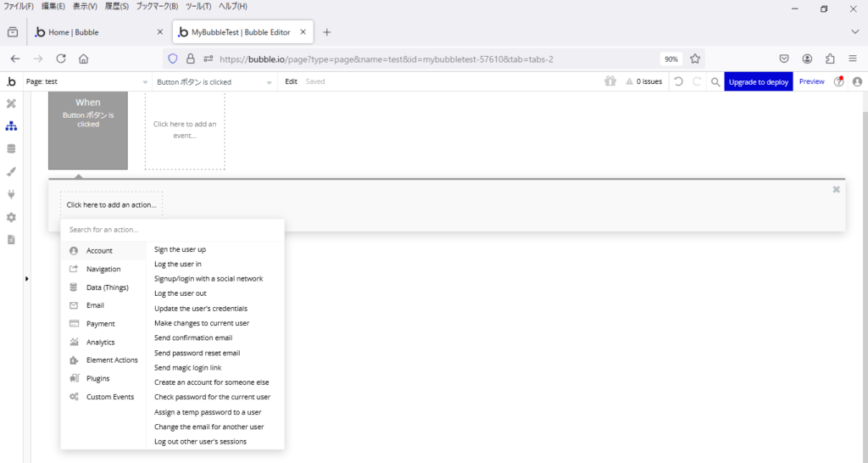
Task: Open the Plugins plug icon in sidebar
Action: pos(11,194)
